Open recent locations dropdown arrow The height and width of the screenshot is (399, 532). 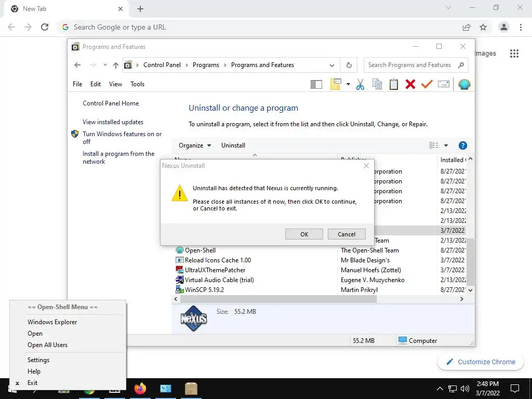(105, 65)
